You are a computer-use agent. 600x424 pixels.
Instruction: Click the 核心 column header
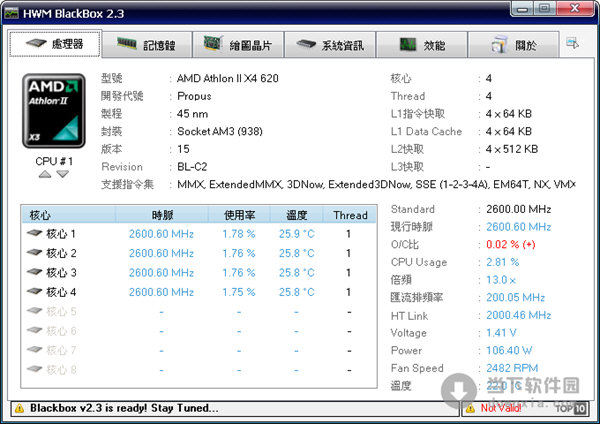click(68, 215)
